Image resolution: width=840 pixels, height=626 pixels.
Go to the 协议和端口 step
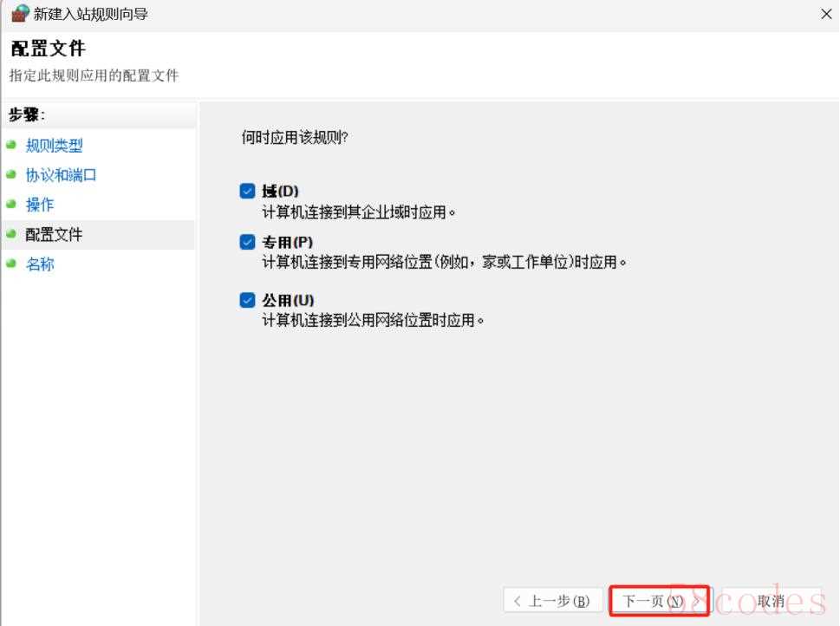61,175
